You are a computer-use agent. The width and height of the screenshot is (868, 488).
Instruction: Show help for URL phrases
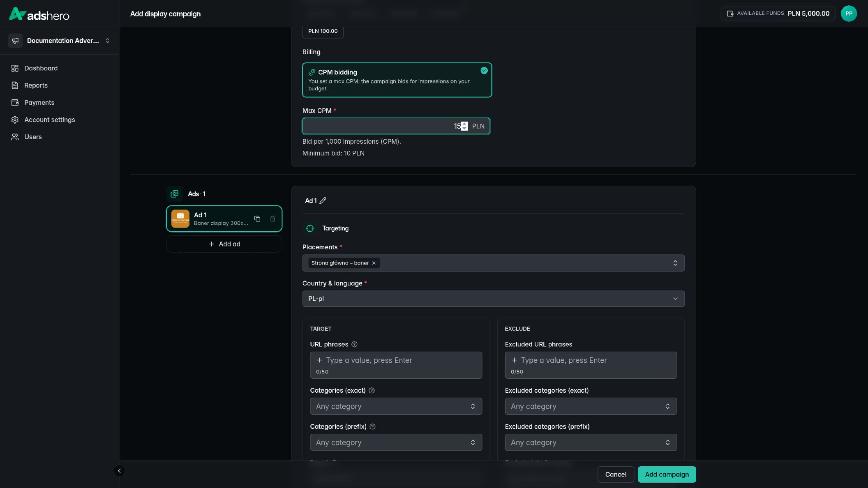coord(354,344)
